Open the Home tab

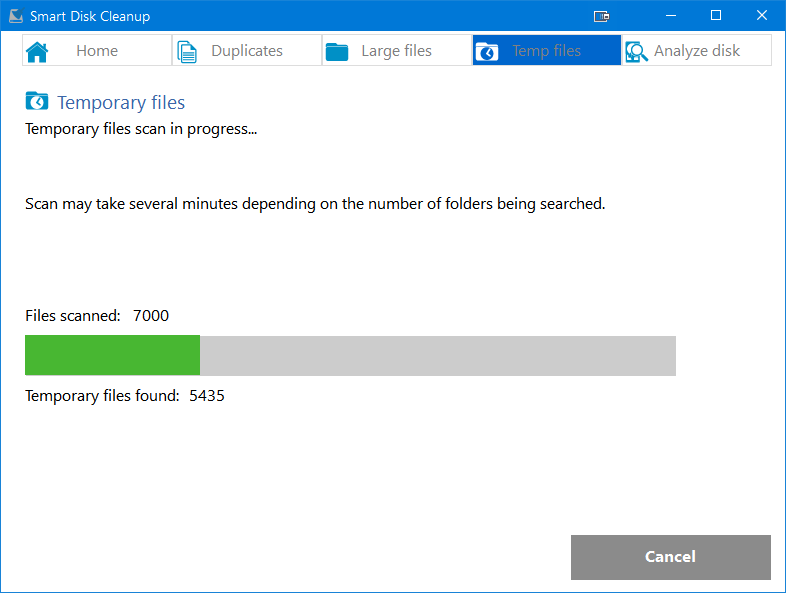(x=97, y=50)
